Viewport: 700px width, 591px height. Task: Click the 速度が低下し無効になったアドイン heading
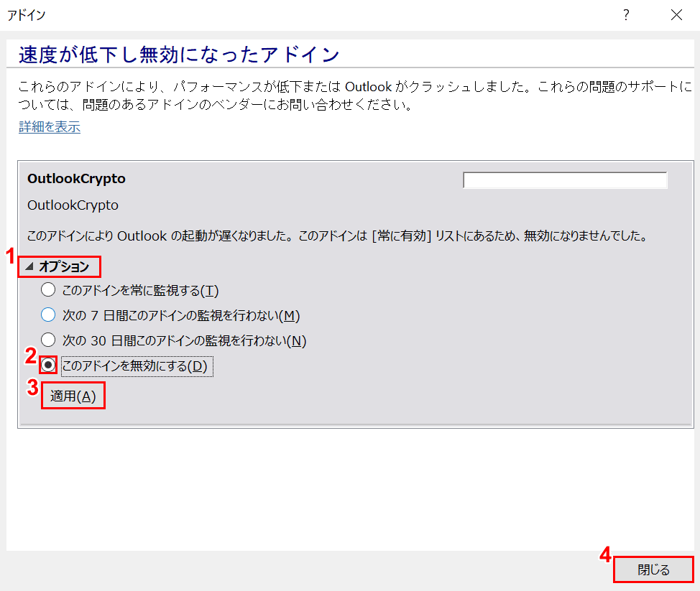179,55
